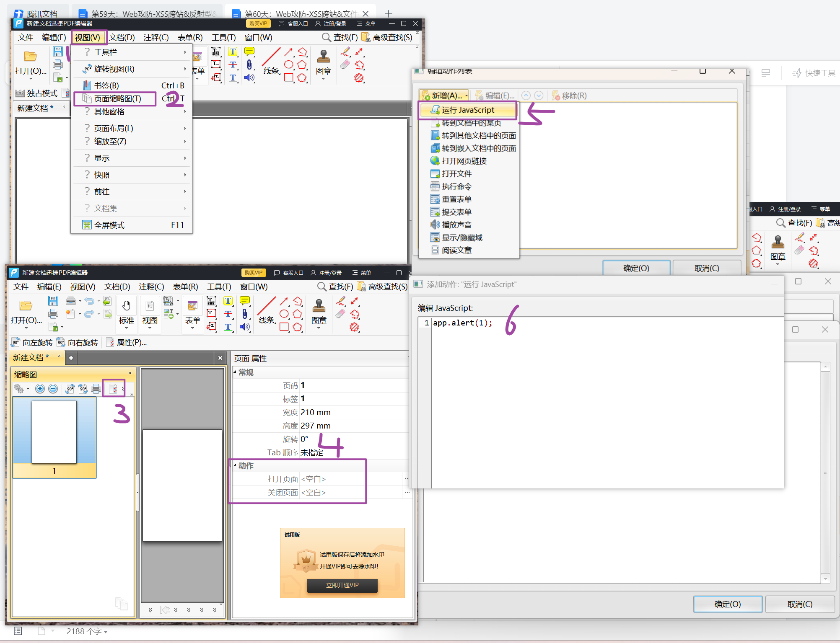Open new browser tab with plus button
840x643 pixels.
[389, 13]
